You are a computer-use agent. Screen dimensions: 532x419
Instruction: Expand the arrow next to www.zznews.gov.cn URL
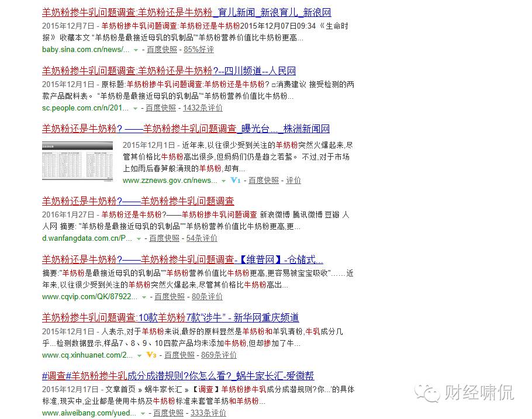223,181
